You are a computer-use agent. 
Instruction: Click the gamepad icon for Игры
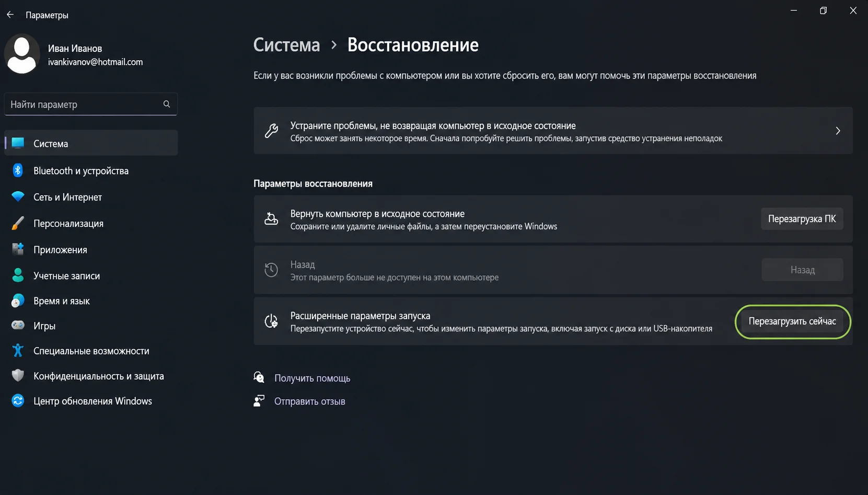click(x=18, y=326)
